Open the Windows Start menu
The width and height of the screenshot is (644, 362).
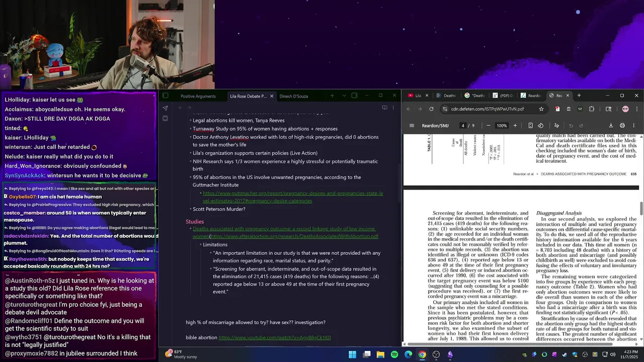[x=352, y=354]
